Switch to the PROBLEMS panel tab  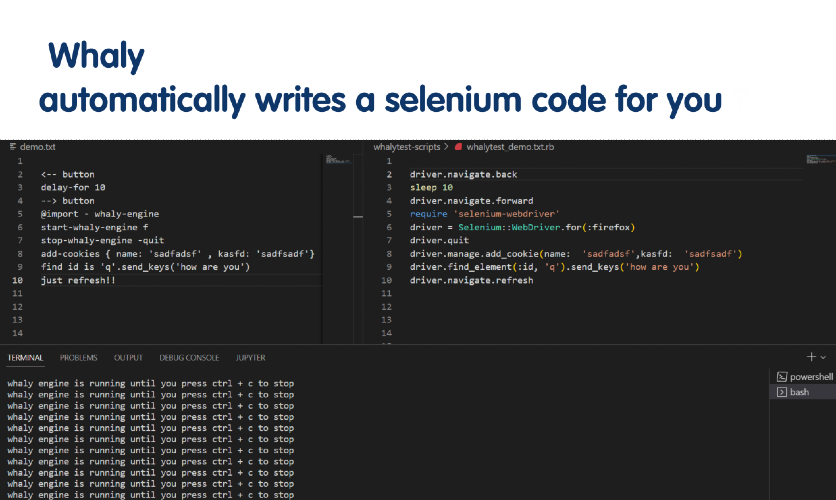click(x=78, y=358)
